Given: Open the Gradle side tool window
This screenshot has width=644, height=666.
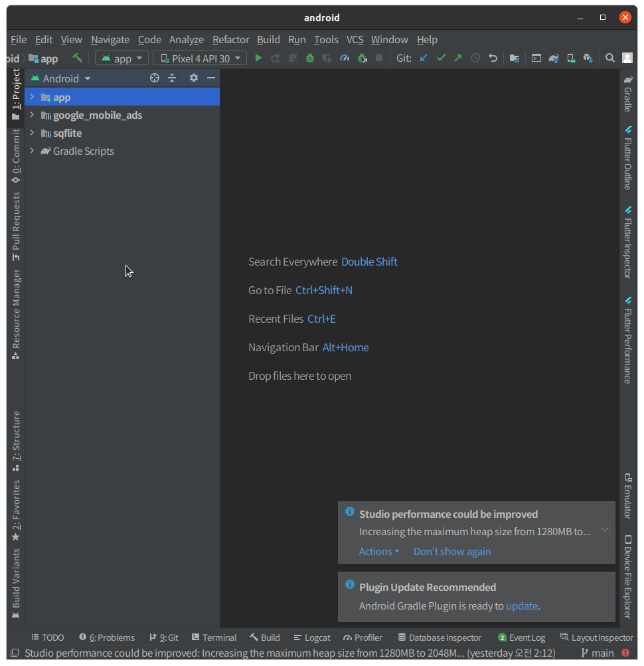Looking at the screenshot, I should tap(628, 94).
